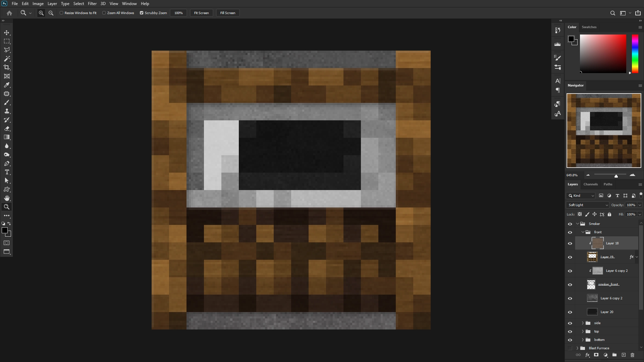This screenshot has height=362, width=644.
Task: Disable the Scrubby Zoom checkbox
Action: pos(142,13)
